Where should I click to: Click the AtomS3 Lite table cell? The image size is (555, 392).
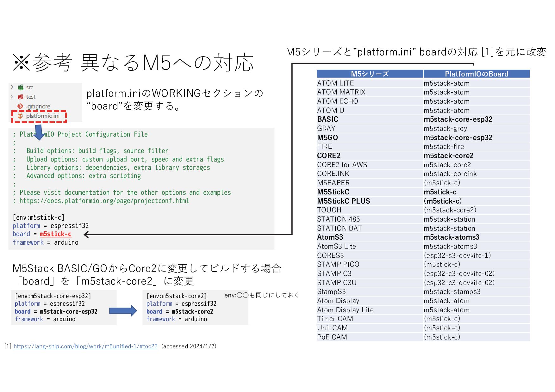tap(370, 246)
